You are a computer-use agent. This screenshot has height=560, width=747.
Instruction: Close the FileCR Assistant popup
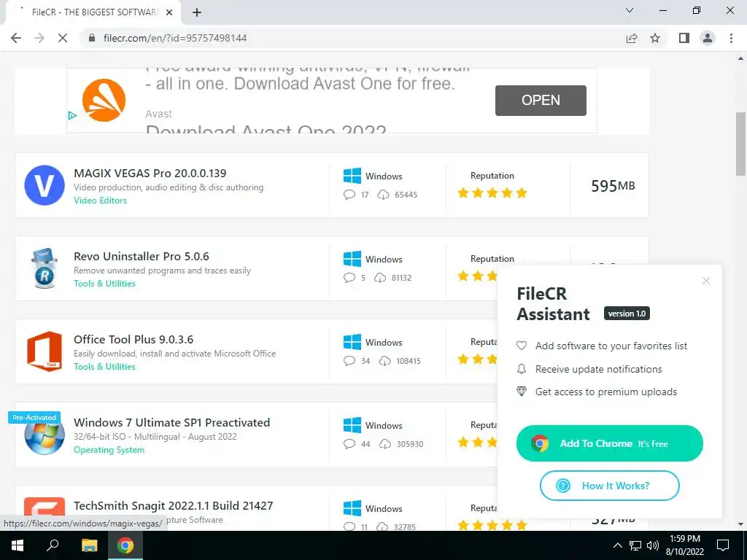point(706,281)
